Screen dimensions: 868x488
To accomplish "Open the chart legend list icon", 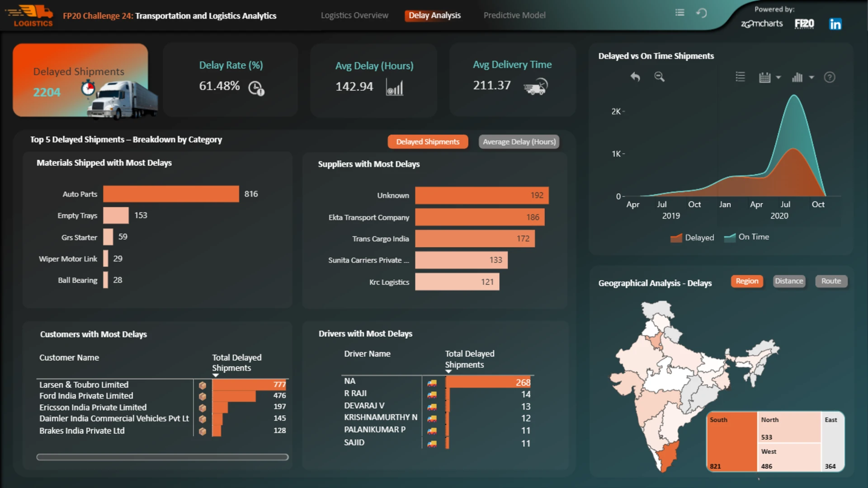I will 740,77.
